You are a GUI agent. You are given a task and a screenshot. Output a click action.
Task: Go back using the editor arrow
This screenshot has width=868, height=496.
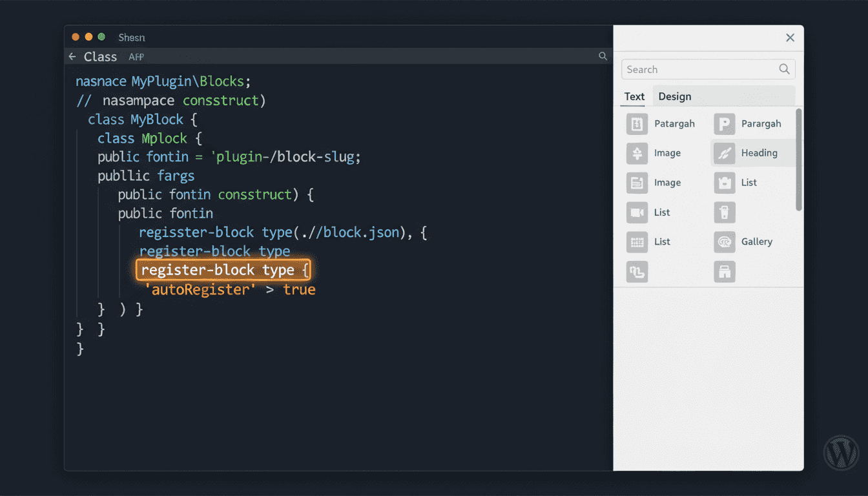click(72, 57)
